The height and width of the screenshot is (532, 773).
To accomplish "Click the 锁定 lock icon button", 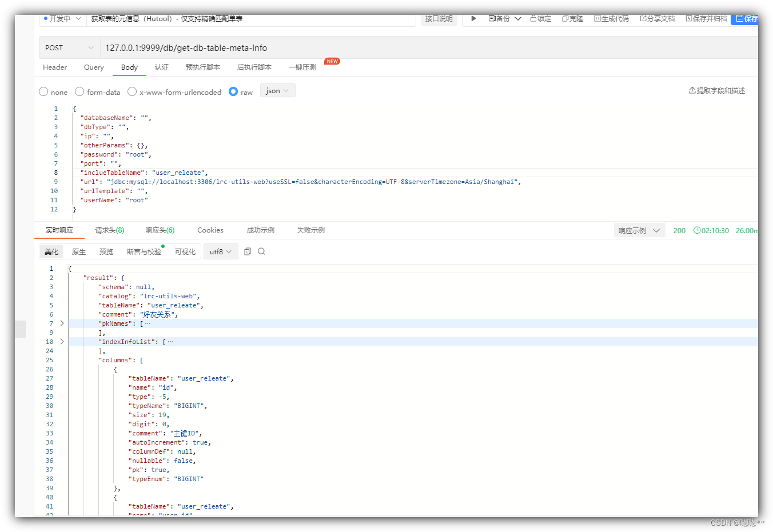I will point(540,19).
